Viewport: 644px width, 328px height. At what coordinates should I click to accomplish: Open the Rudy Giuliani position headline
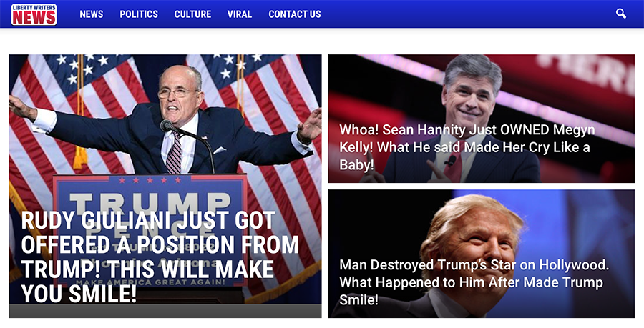click(x=160, y=257)
